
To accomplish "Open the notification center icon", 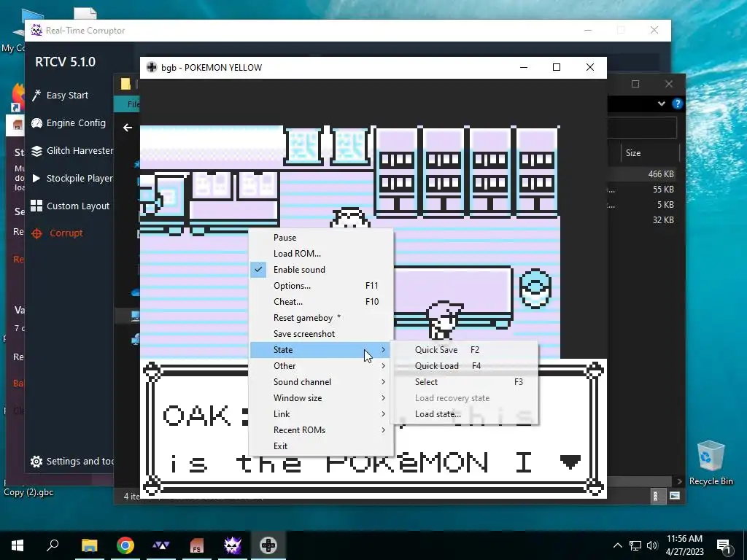I will tap(724, 546).
